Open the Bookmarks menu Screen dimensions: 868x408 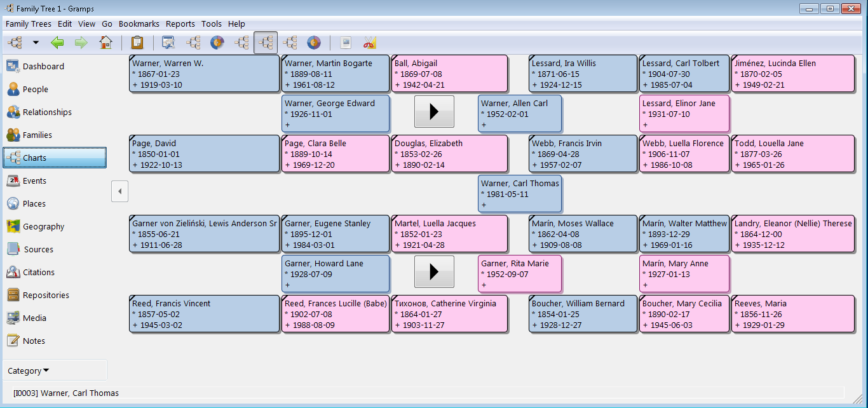(139, 24)
